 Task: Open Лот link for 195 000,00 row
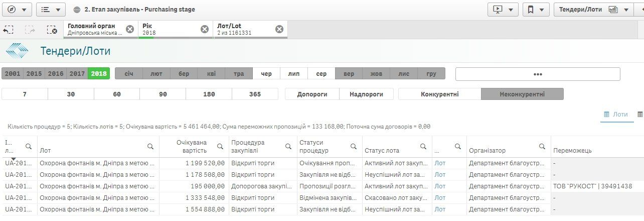coord(440,186)
